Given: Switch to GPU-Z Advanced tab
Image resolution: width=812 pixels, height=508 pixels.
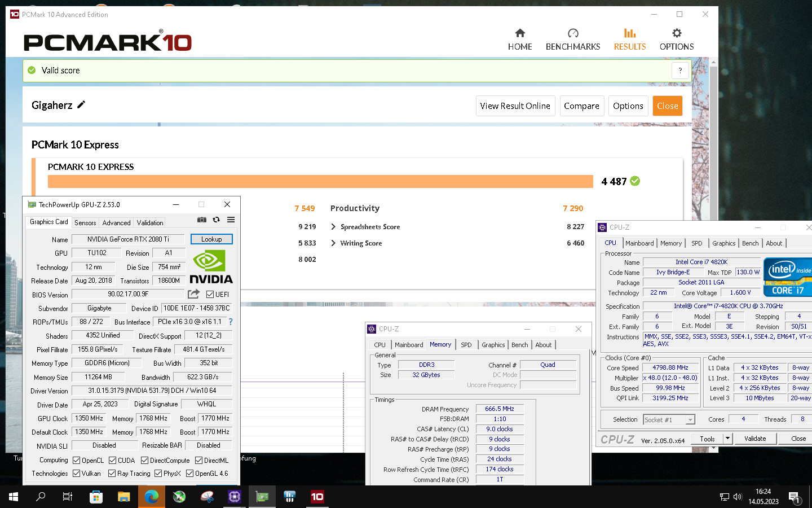Looking at the screenshot, I should point(116,223).
